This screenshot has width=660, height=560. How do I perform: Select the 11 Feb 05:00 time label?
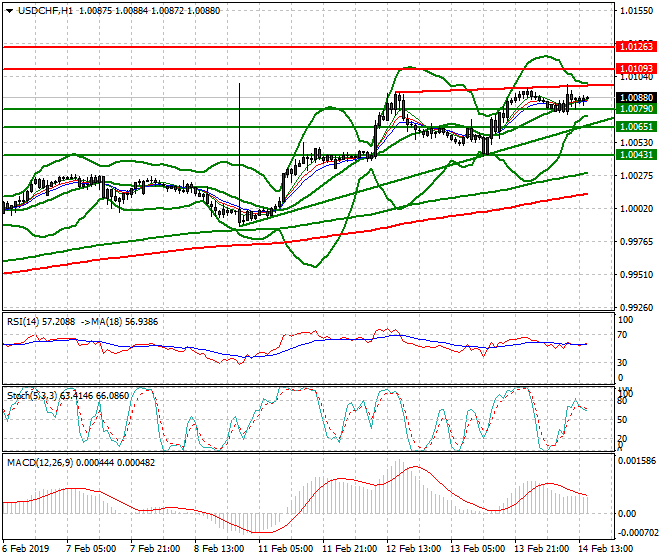click(x=285, y=549)
